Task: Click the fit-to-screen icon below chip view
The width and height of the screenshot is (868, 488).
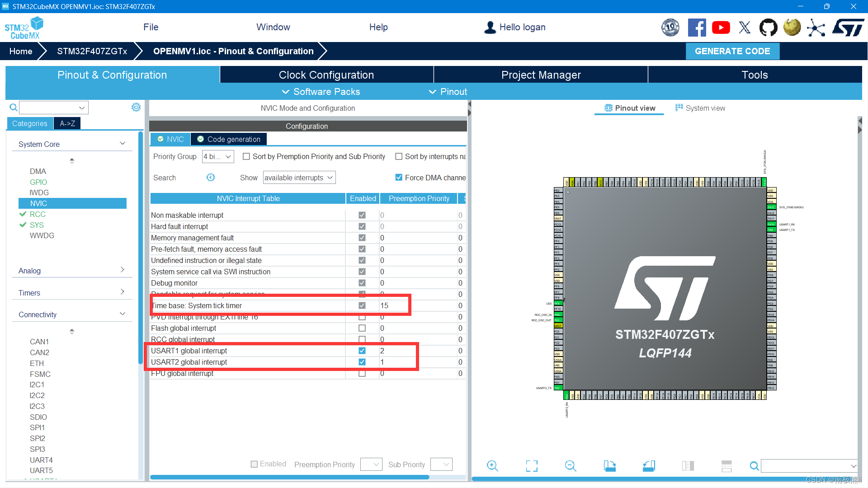Action: pyautogui.click(x=532, y=466)
